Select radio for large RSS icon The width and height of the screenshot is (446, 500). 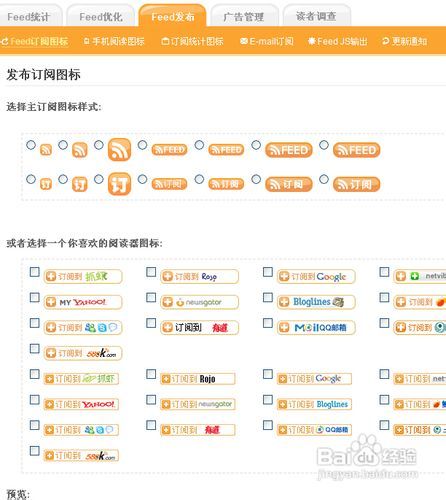(99, 145)
